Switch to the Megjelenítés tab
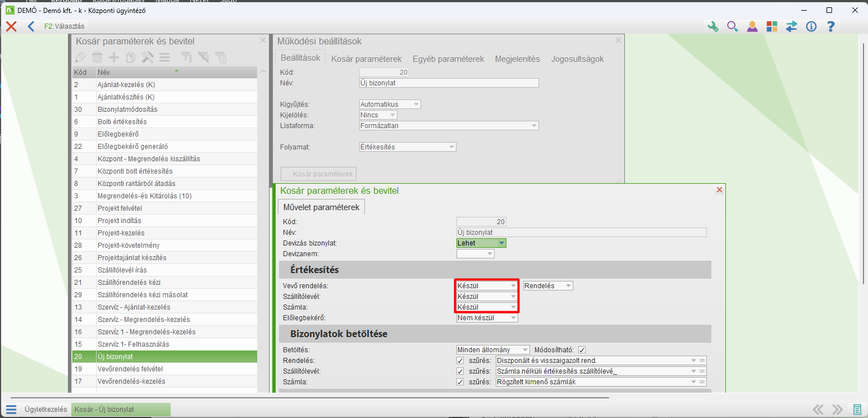This screenshot has width=868, height=418. click(517, 58)
